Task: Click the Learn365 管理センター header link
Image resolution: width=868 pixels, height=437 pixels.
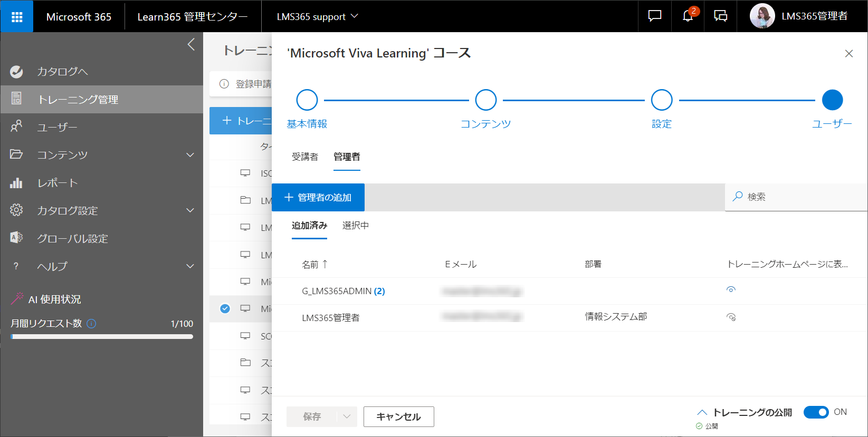Action: [193, 16]
